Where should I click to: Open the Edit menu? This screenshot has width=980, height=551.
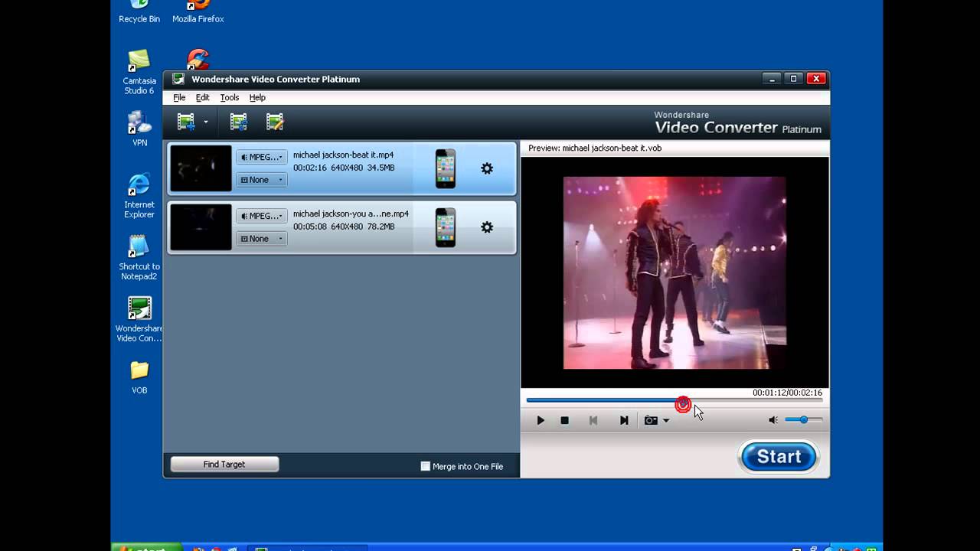tap(202, 98)
